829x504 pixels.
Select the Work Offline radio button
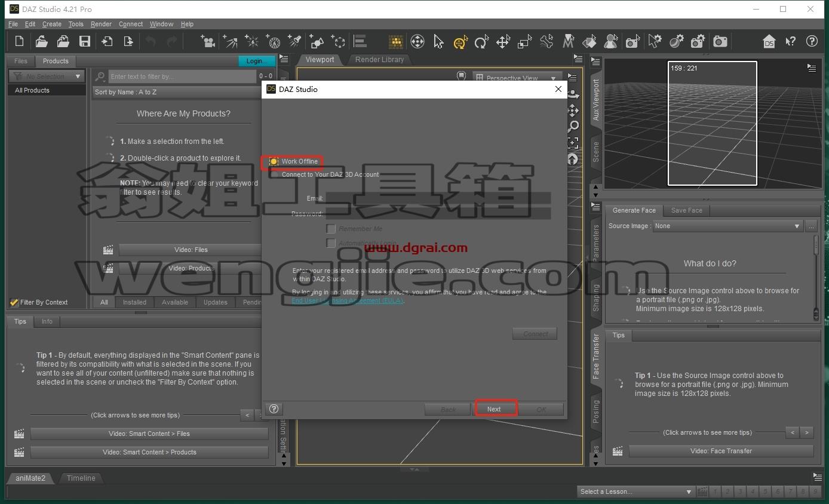tap(274, 161)
